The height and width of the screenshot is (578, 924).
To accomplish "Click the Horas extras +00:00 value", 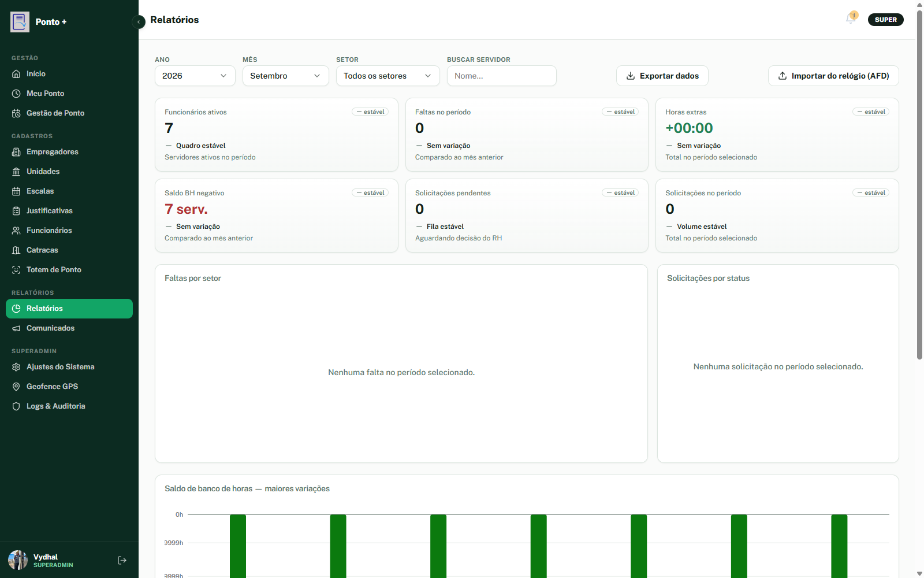I will 689,128.
